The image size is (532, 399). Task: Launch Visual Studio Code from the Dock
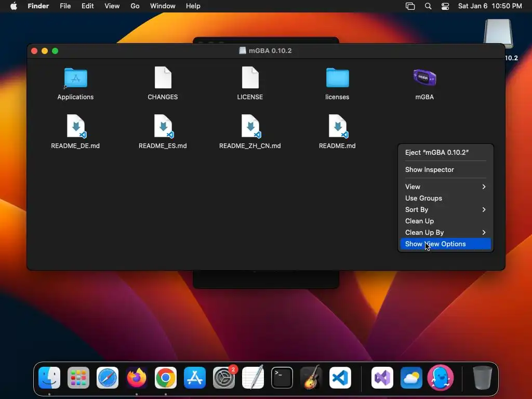coord(340,378)
